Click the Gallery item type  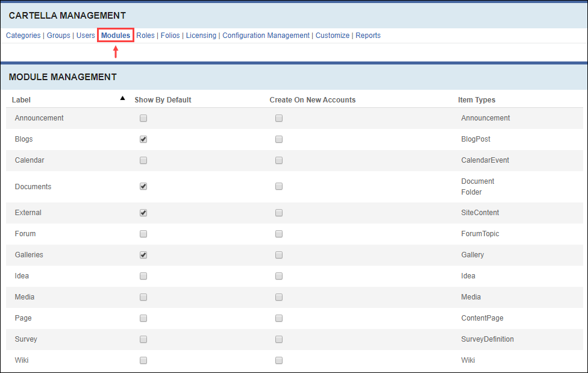(472, 254)
